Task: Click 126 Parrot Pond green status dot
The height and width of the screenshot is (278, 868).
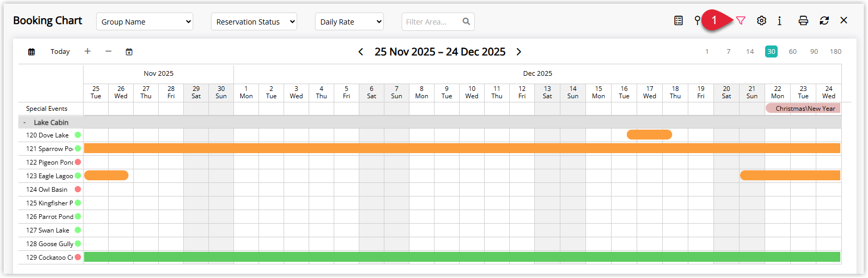Action: pos(78,216)
